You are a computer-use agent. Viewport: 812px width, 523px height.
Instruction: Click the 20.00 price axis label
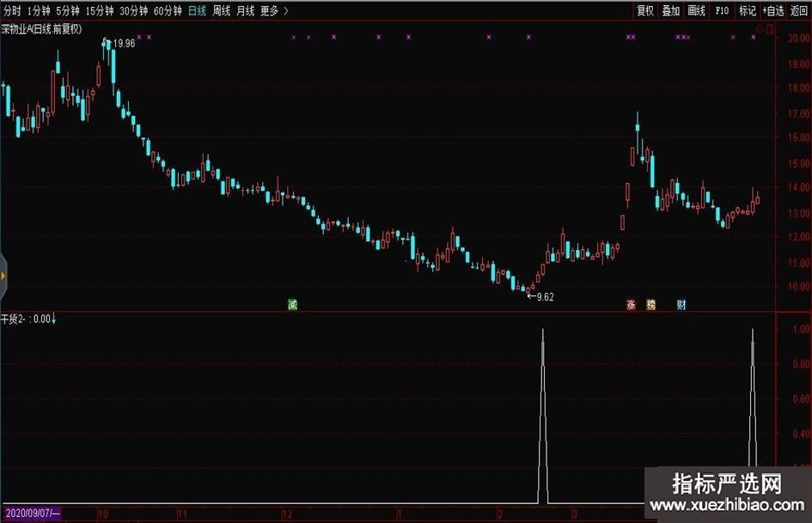798,39
